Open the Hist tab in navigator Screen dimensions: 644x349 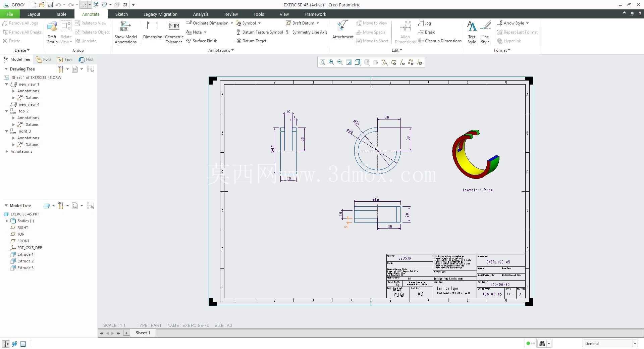86,59
